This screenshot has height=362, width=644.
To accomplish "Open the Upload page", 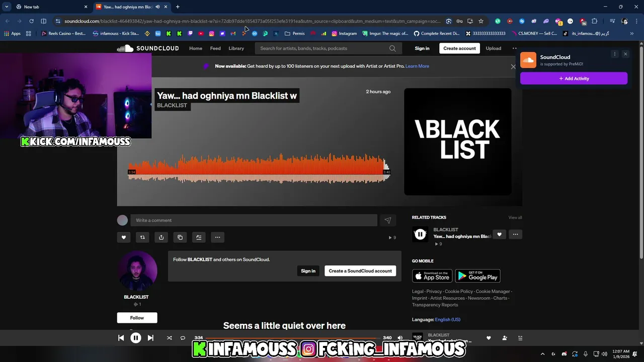I will [493, 48].
